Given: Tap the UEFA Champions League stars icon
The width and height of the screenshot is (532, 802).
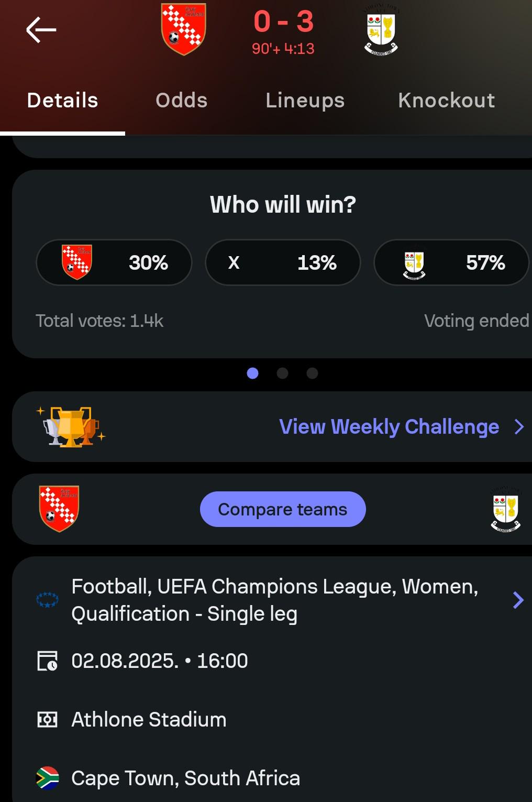Looking at the screenshot, I should pos(47,600).
